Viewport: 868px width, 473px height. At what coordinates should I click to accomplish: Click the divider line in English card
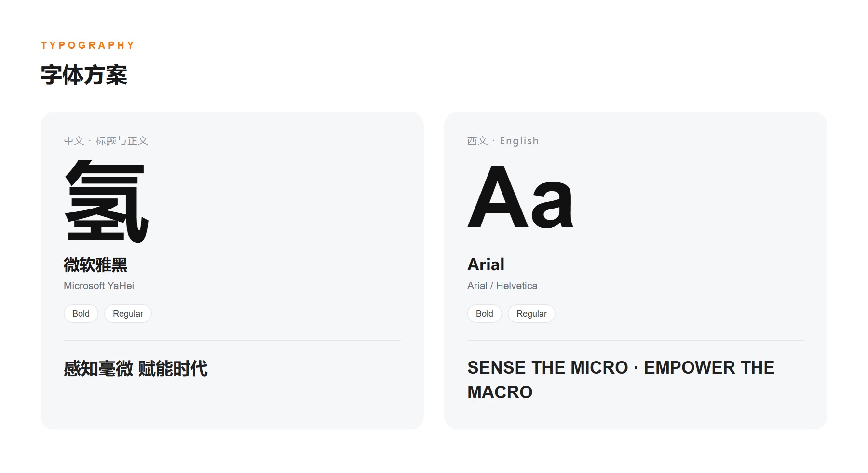click(x=636, y=341)
